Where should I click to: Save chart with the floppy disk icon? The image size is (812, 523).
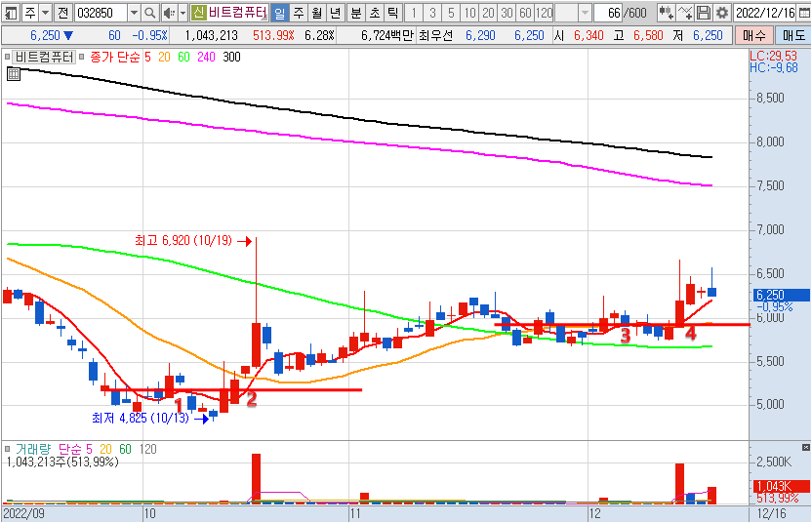[x=704, y=13]
